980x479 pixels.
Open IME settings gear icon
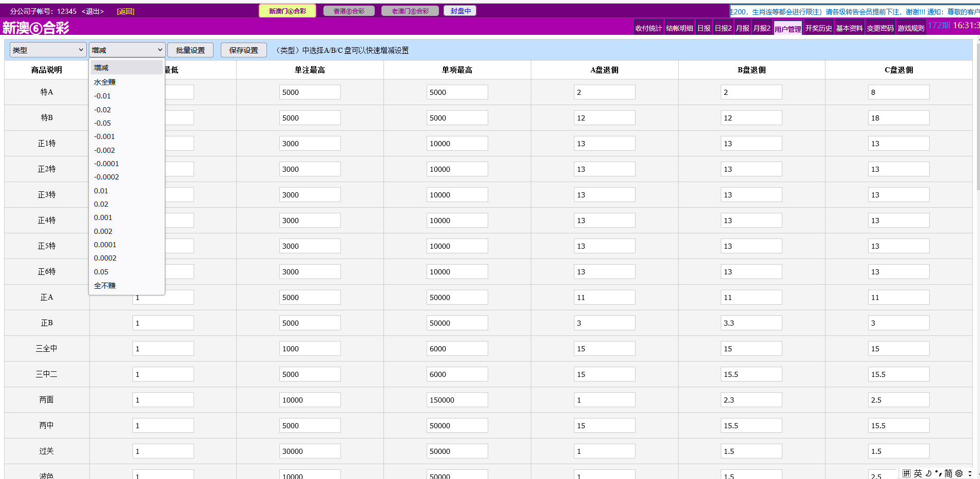[959, 473]
